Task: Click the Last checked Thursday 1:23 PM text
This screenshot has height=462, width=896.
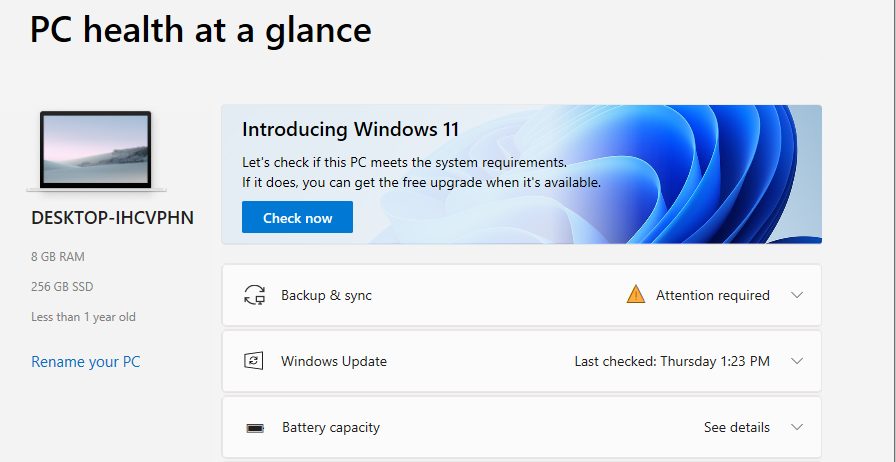Action: pyautogui.click(x=672, y=361)
